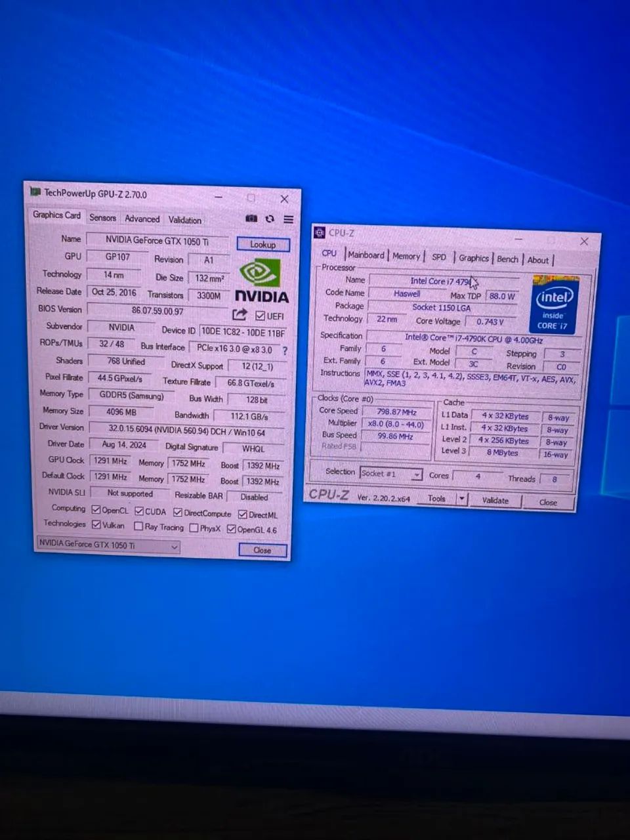Click the Device ID value field
Viewport: 630px width, 840px height.
click(243, 332)
